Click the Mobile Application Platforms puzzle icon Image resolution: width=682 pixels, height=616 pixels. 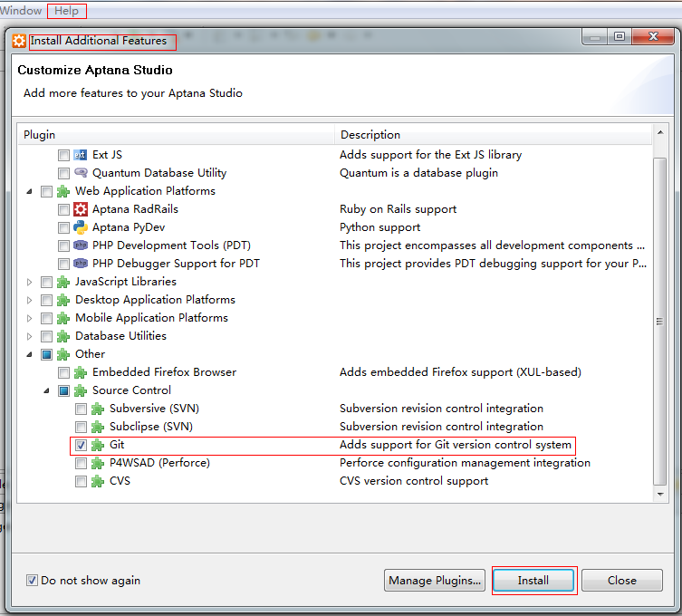[x=63, y=318]
